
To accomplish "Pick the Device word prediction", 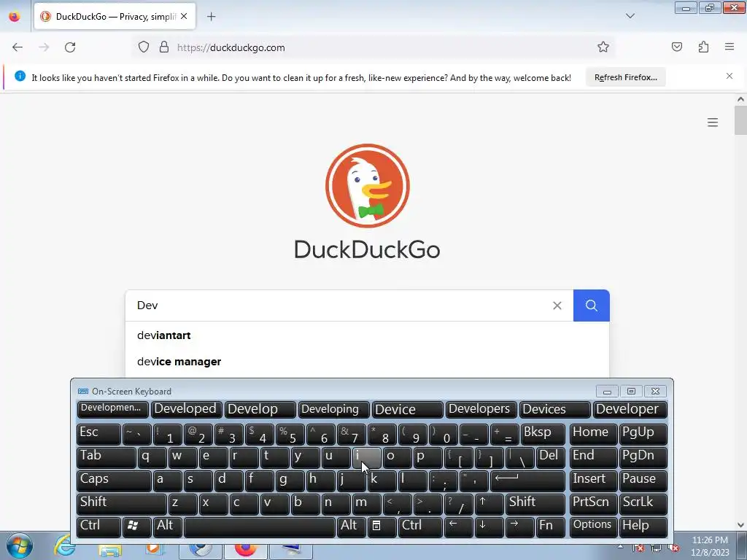I will pyautogui.click(x=407, y=409).
